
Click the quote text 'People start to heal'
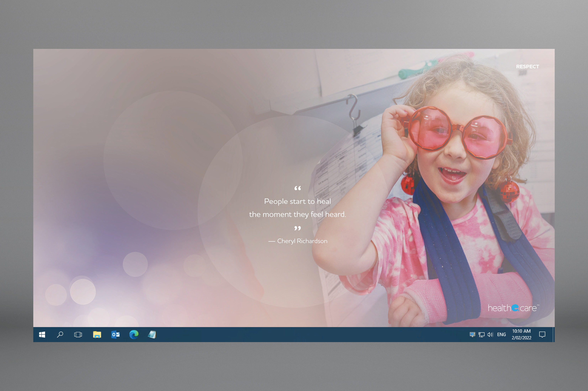[297, 201]
